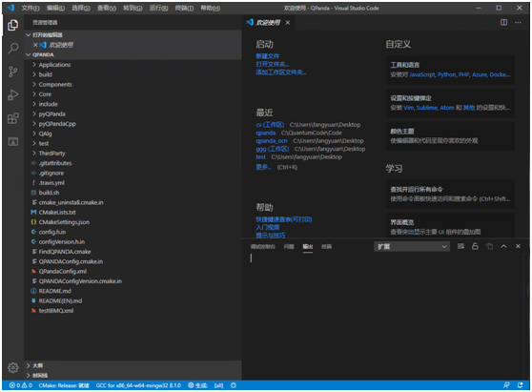The height and width of the screenshot is (392, 532).
Task: Open the 选择 (Selection) menu
Action: pyautogui.click(x=81, y=8)
